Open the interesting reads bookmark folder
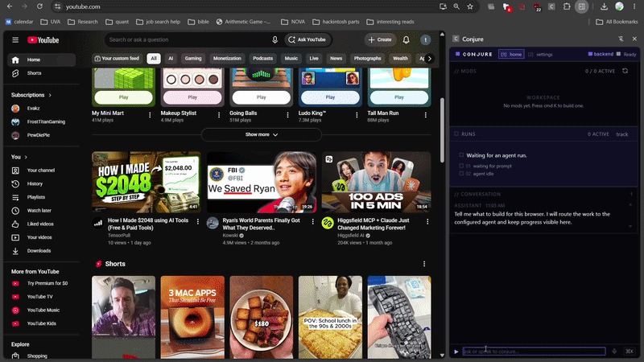Image resolution: width=644 pixels, height=362 pixels. 390,22
